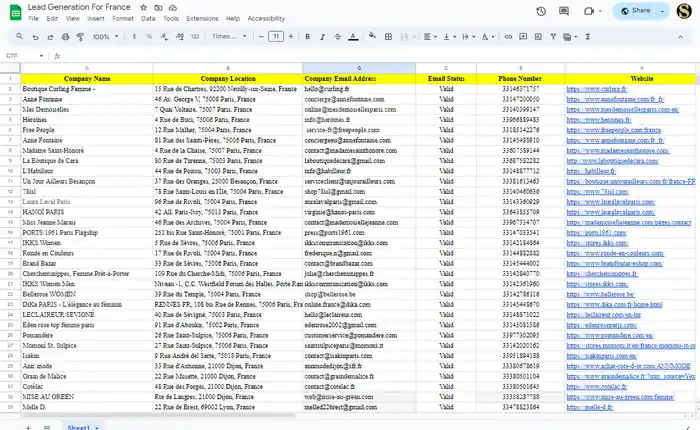This screenshot has height=430, width=700.
Task: Open the all sheets list
Action: [x=47, y=427]
